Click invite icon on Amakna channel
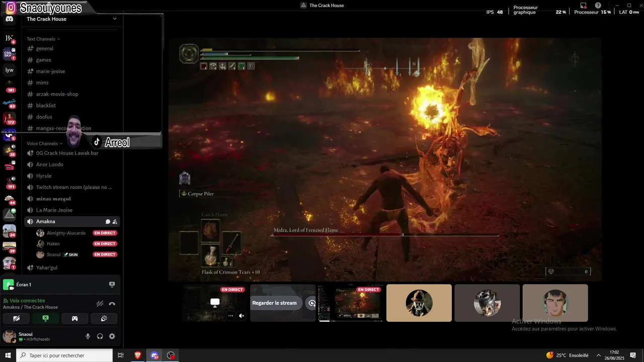The image size is (644, 362). 115,222
